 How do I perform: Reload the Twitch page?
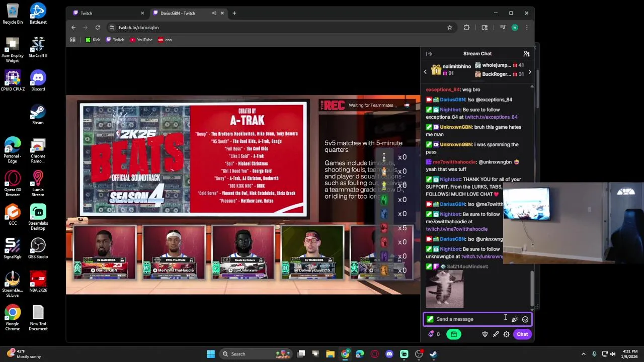(98, 28)
